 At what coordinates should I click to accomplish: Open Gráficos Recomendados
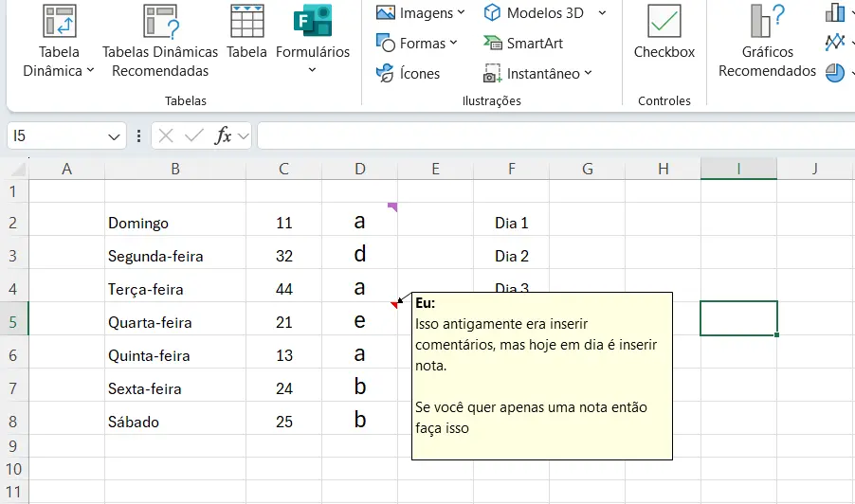767,41
